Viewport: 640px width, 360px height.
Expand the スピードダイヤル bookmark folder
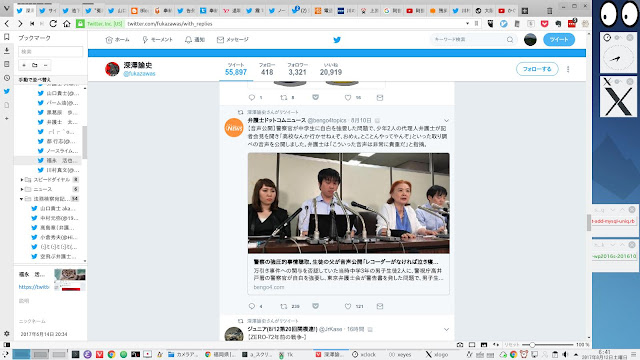point(22,180)
